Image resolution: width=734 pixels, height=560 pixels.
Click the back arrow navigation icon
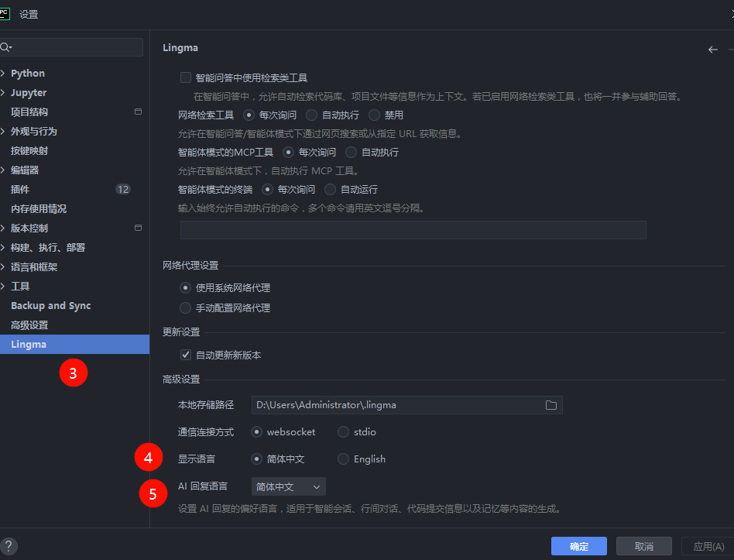coord(713,50)
